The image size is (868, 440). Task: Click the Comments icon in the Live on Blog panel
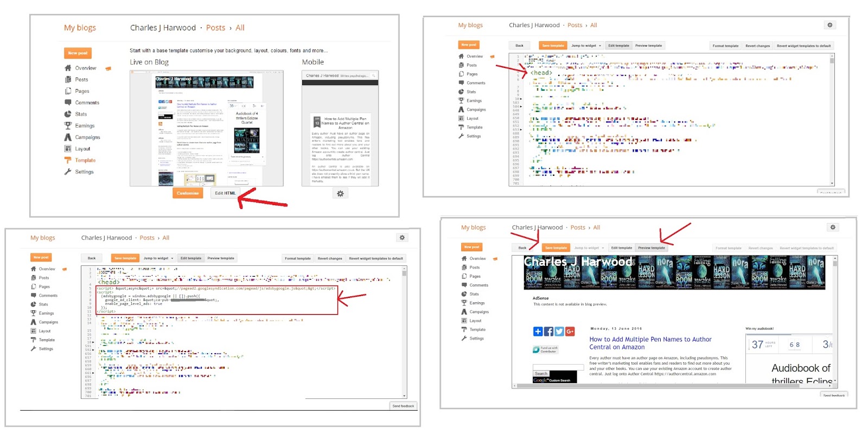(68, 103)
